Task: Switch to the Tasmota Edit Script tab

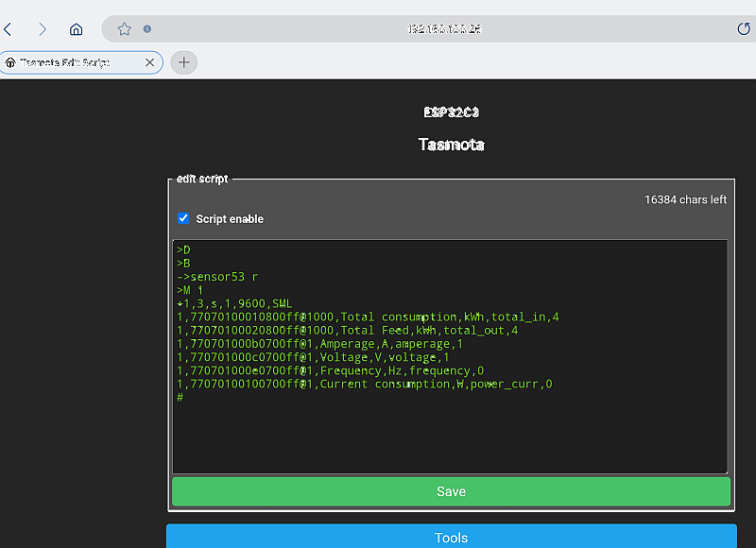Action: (x=81, y=62)
